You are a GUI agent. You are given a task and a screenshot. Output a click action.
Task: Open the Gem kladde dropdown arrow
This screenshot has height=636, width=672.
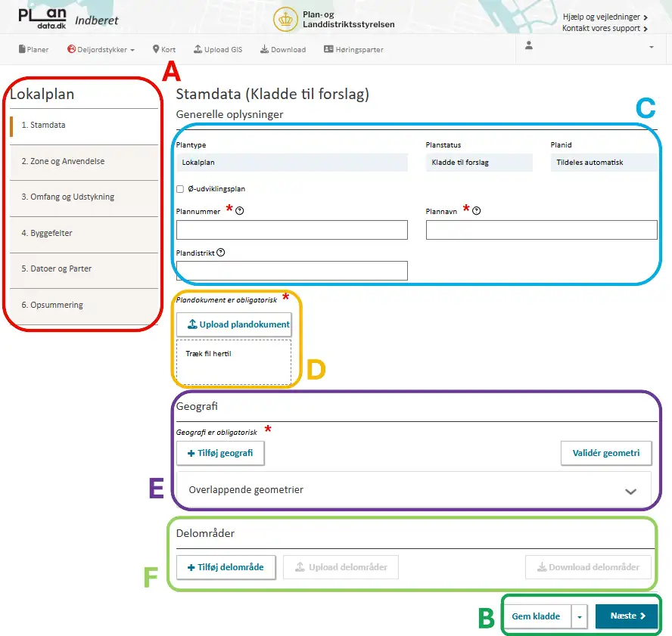click(579, 616)
